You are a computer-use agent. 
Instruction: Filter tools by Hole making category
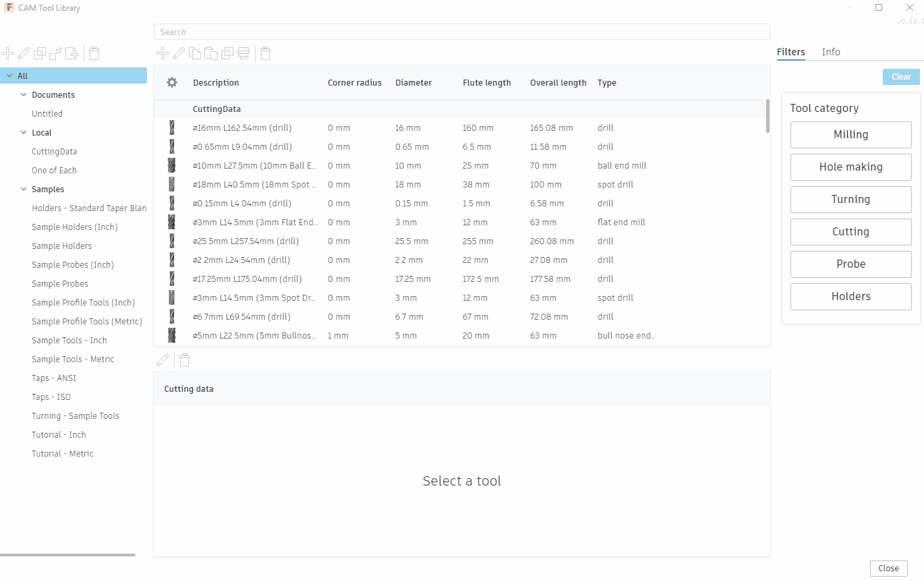coord(850,167)
